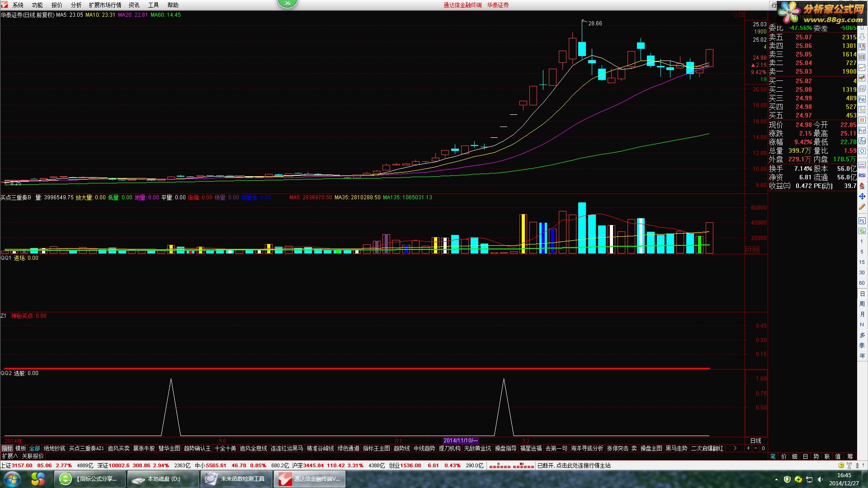868x488 pixels.
Task: Select the 追风买卖 indicator tab
Action: coord(118,448)
